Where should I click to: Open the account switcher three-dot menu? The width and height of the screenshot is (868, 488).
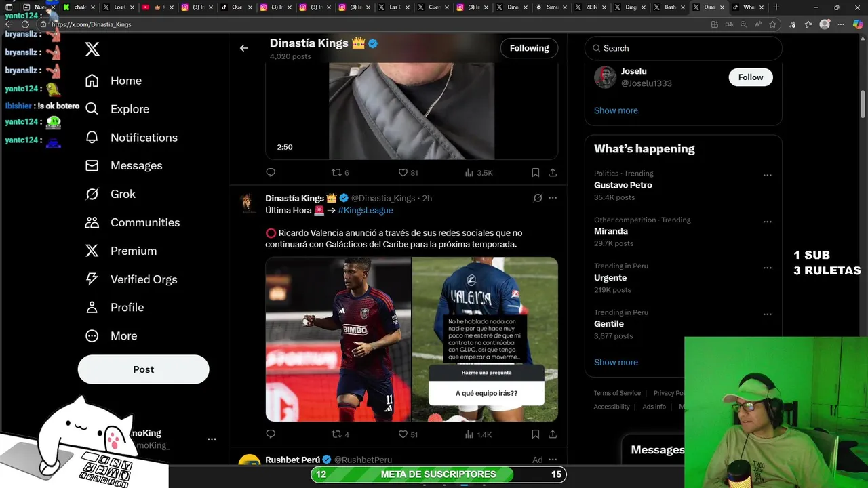(x=212, y=439)
